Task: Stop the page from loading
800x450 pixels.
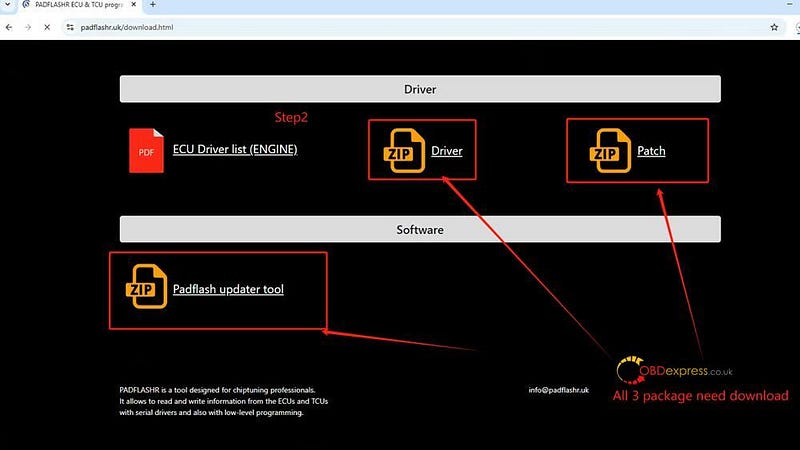Action: tap(47, 27)
